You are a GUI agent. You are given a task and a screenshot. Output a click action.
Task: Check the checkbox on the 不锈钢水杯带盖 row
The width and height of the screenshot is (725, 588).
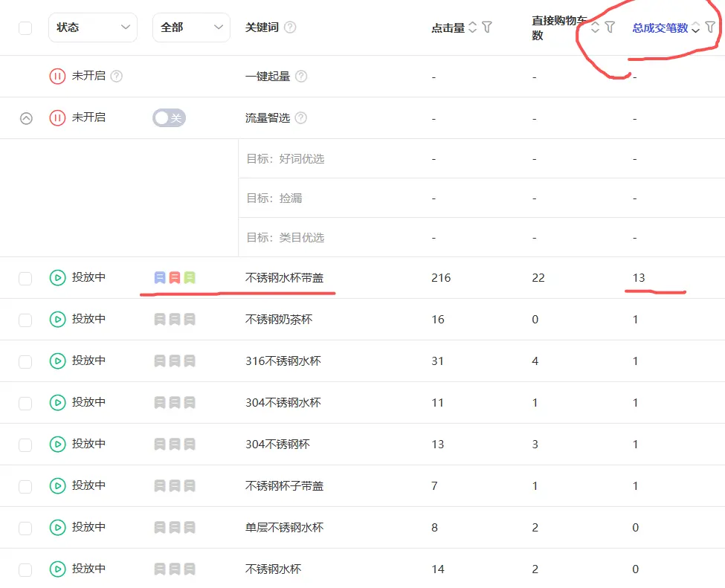[x=25, y=278]
